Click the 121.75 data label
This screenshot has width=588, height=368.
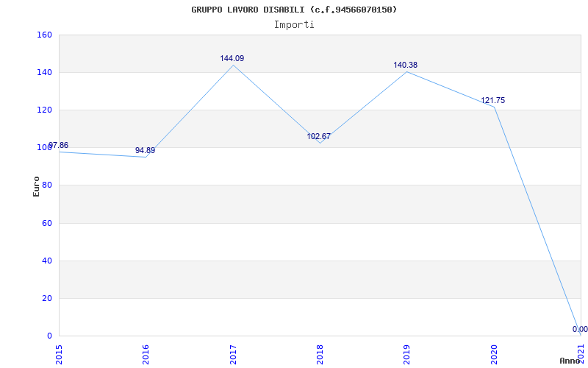click(x=492, y=100)
